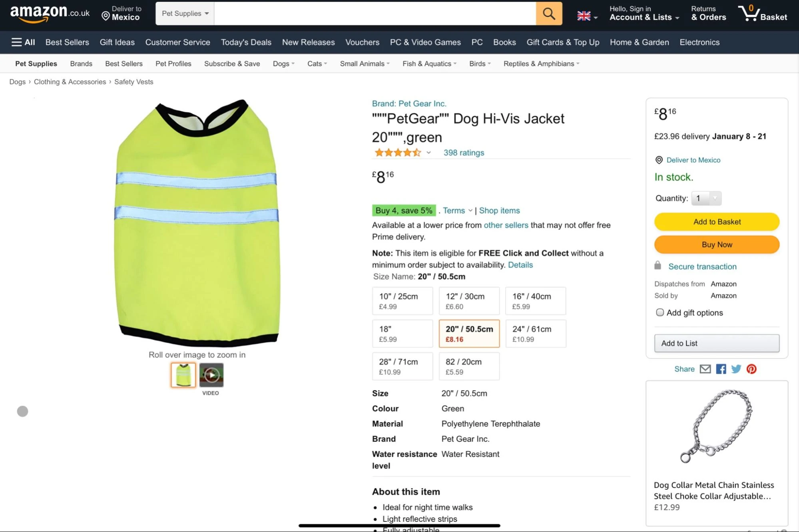Click the Add to Basket button
The image size is (799, 532).
point(716,222)
